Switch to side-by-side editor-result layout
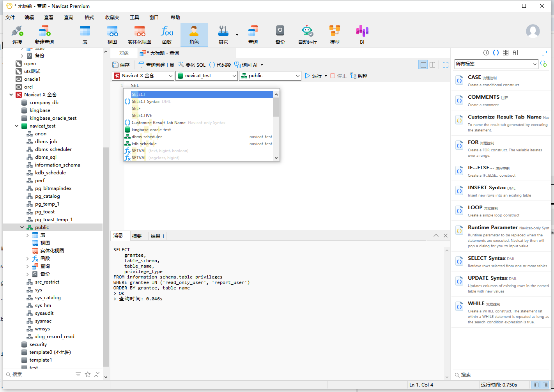 432,65
